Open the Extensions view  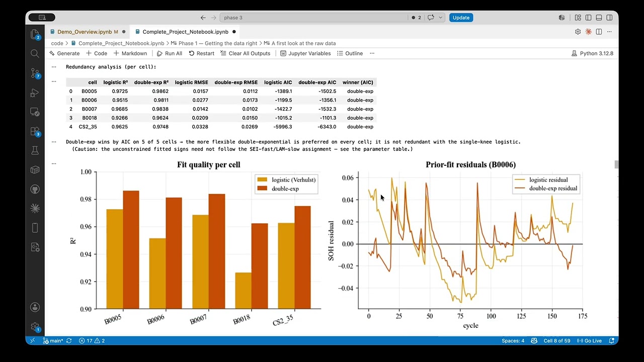(x=35, y=131)
